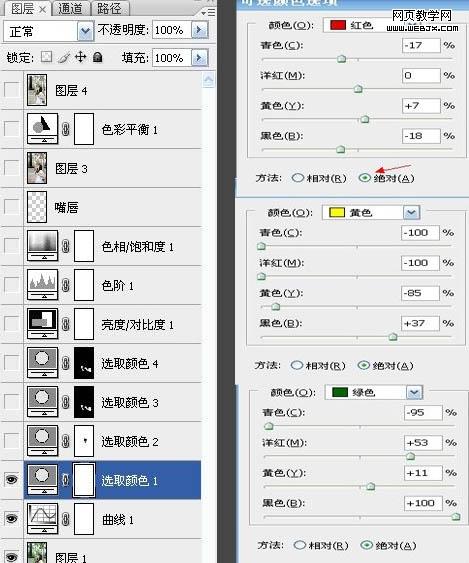Click the link icon of 色阶 1

[66, 285]
